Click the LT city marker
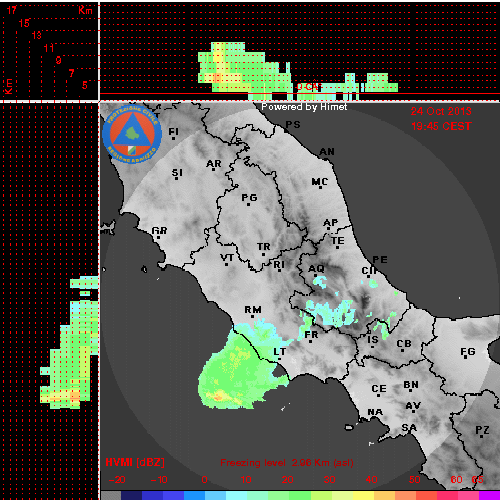500x500 pixels. pos(279,359)
